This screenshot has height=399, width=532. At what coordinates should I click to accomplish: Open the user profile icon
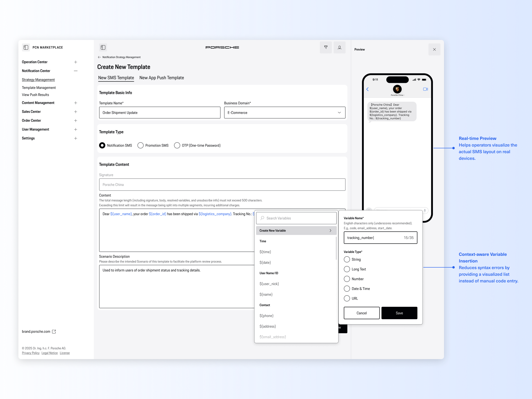[339, 47]
